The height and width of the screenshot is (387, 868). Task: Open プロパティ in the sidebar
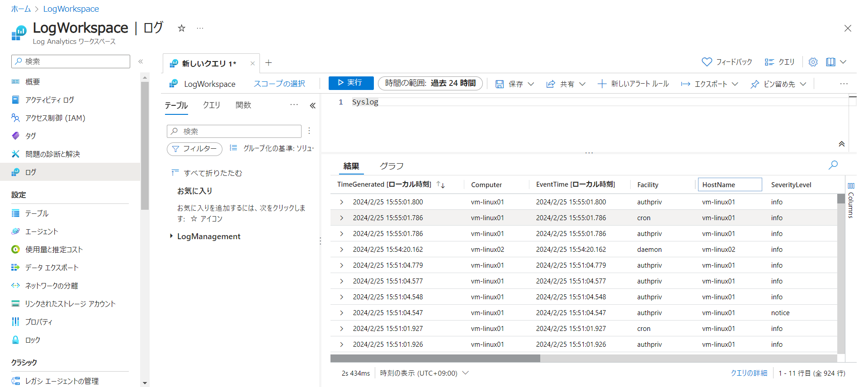[38, 322]
